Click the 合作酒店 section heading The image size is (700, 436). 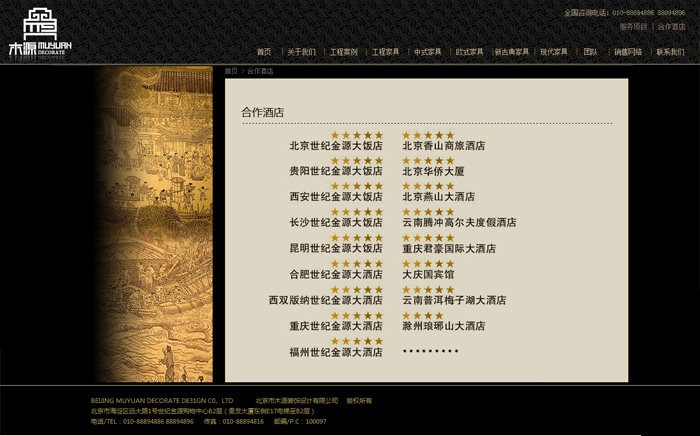pos(262,112)
